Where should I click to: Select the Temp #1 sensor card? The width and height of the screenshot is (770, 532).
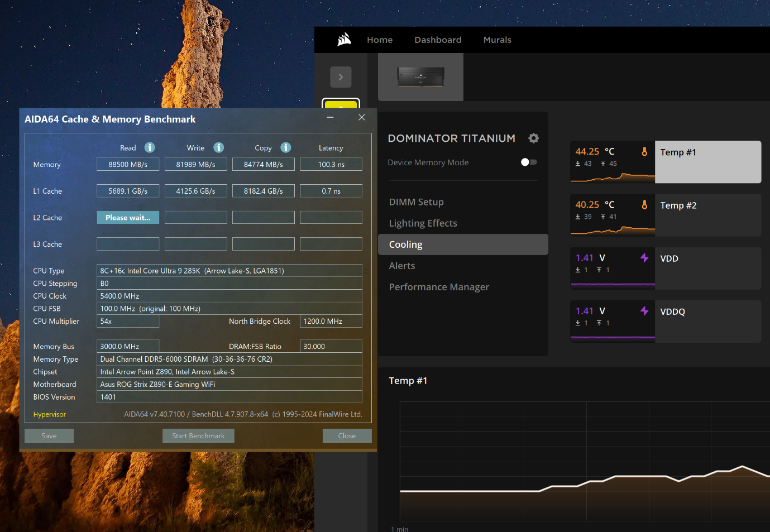pos(666,162)
